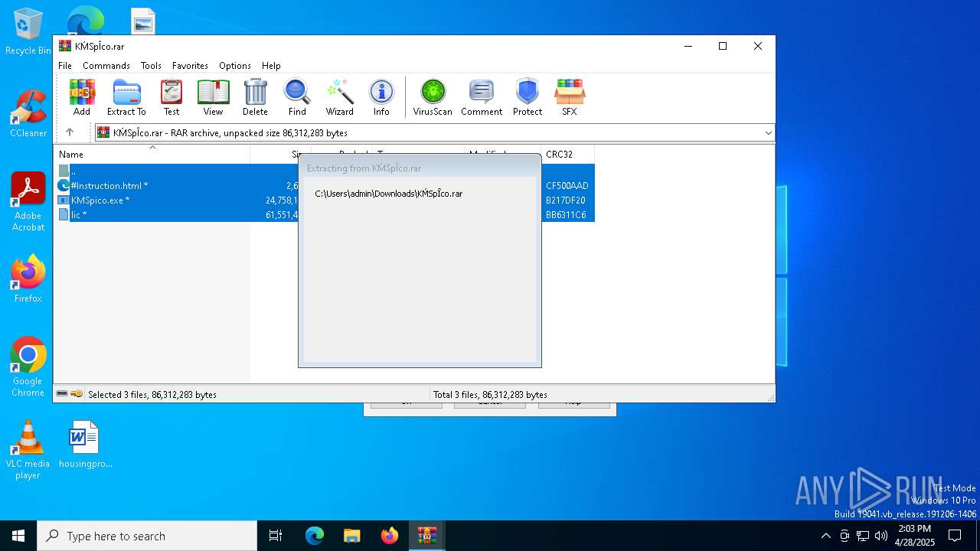Click the password key icon in status bar

click(x=77, y=394)
